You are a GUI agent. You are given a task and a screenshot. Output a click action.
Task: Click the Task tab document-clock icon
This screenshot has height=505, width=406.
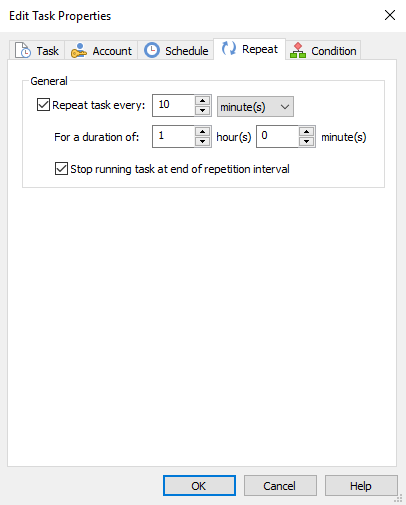coord(23,50)
